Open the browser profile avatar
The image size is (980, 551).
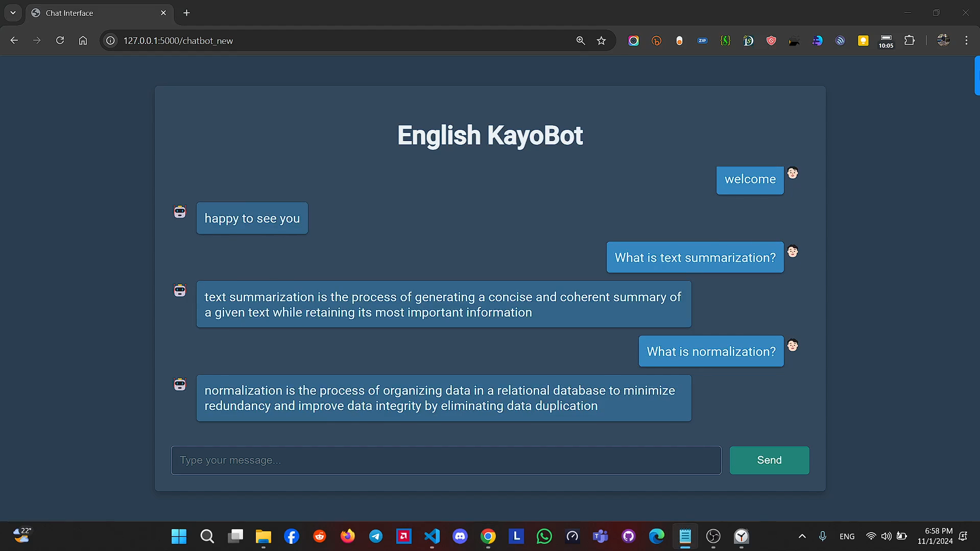point(943,40)
